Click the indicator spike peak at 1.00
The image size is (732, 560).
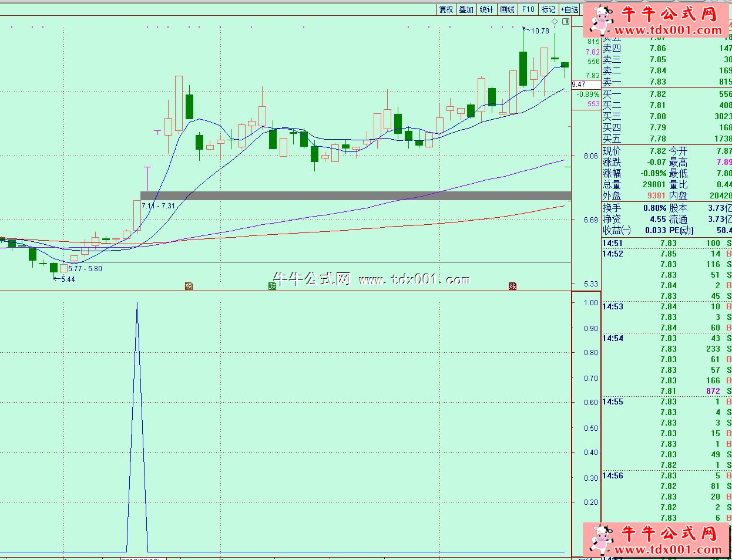tap(137, 303)
